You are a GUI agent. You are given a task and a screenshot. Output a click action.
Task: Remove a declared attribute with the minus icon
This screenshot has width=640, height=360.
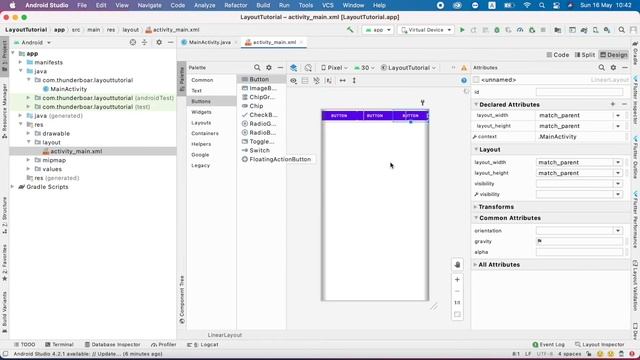[x=624, y=104]
